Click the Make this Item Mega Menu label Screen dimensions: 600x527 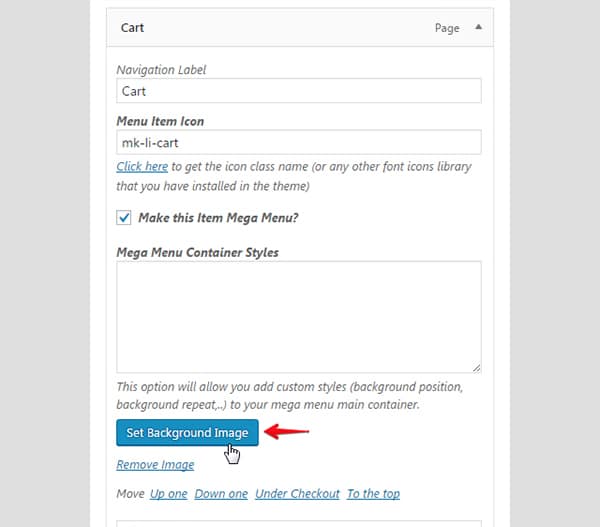(x=218, y=218)
